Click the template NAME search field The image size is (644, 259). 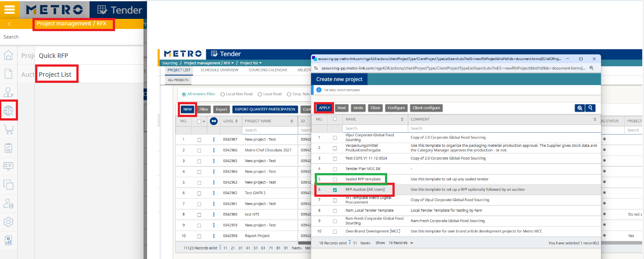375,128
